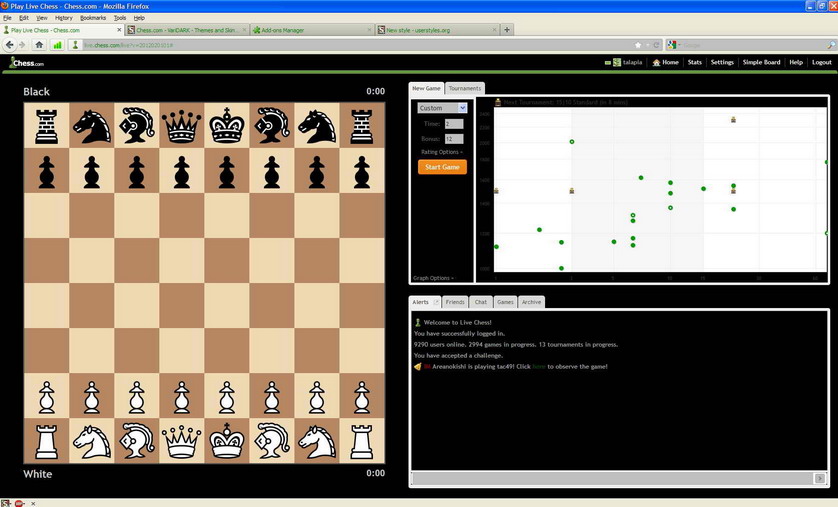Screen dimensions: 838x507
Task: Open the History menu
Action: point(64,18)
